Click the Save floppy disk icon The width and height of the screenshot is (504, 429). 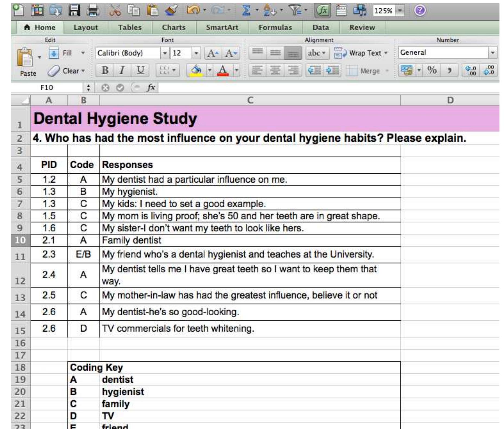pos(74,11)
